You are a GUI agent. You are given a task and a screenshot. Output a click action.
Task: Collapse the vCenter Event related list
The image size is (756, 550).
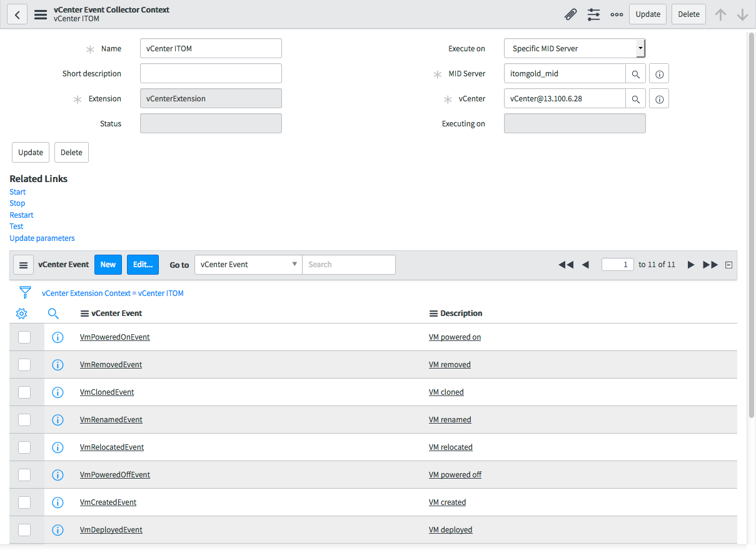point(728,265)
